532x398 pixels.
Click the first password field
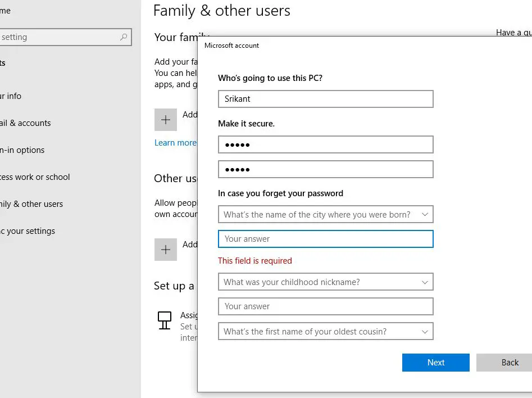[326, 144]
